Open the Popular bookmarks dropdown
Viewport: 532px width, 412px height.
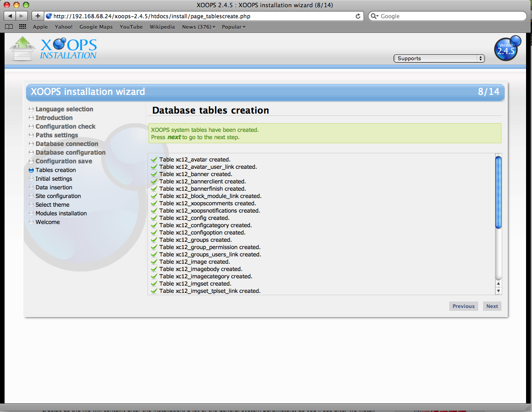pyautogui.click(x=233, y=27)
